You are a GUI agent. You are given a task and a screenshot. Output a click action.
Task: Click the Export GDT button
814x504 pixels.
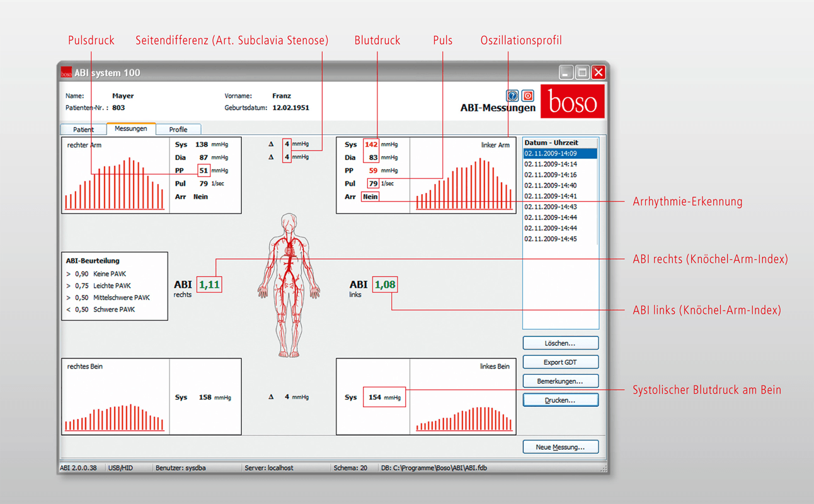[560, 362]
